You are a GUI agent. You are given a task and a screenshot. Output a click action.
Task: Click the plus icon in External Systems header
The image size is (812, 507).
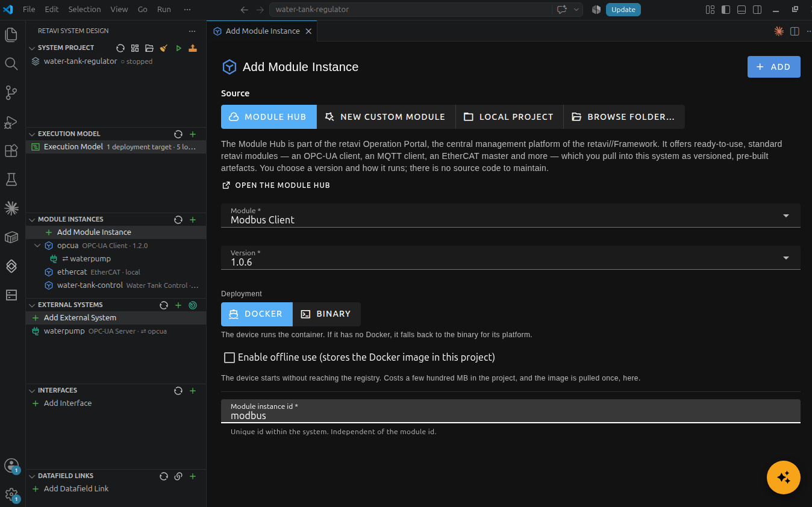point(178,305)
